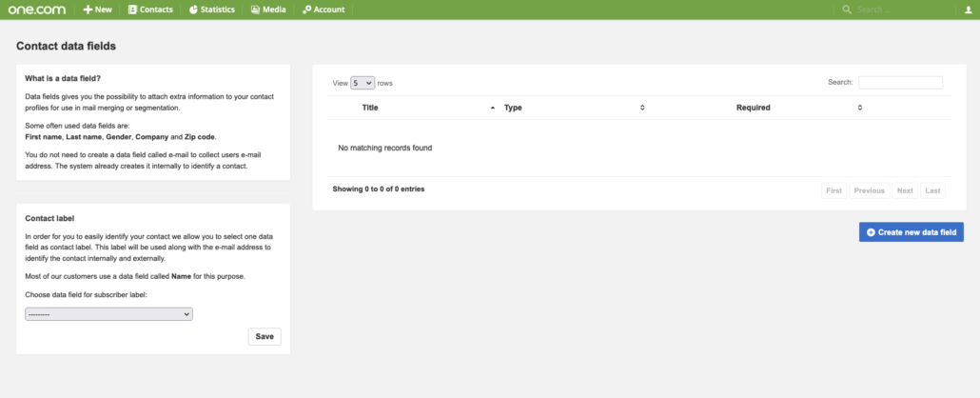Open the New menu
Viewport: 980px width, 398px height.
[97, 10]
